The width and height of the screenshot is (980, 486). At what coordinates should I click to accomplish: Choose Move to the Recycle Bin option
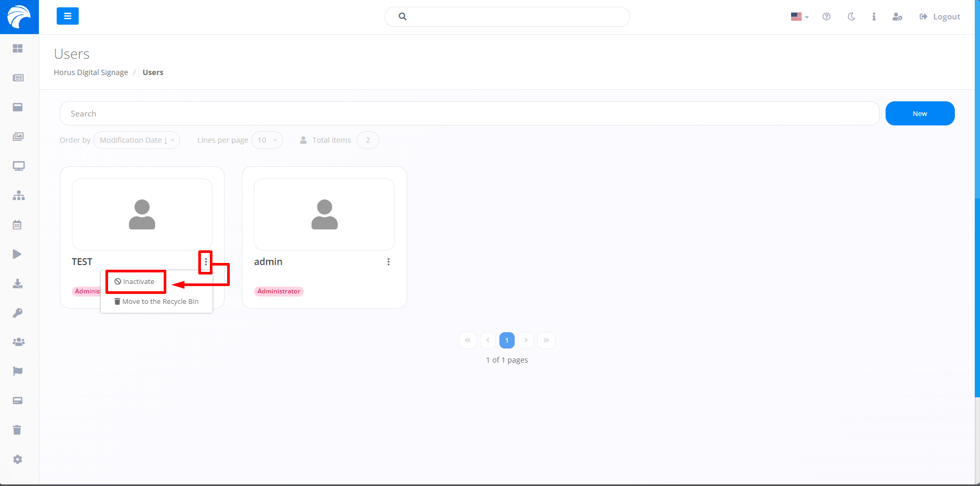156,301
